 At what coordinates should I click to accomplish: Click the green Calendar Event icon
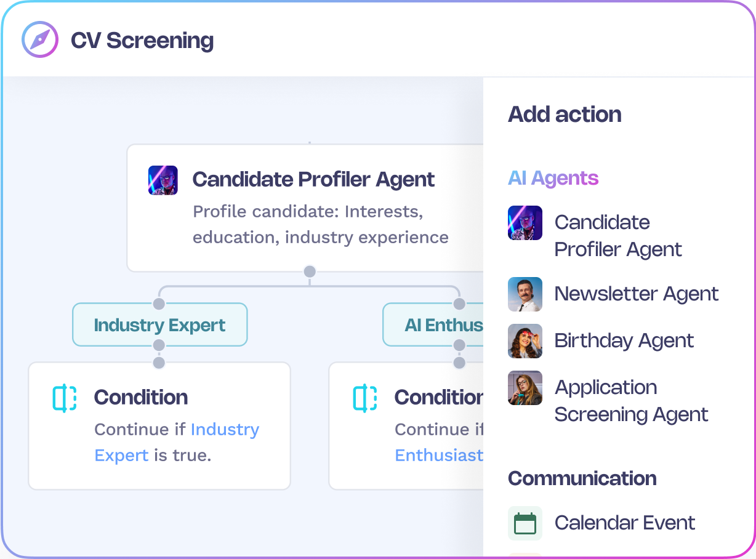point(525,523)
